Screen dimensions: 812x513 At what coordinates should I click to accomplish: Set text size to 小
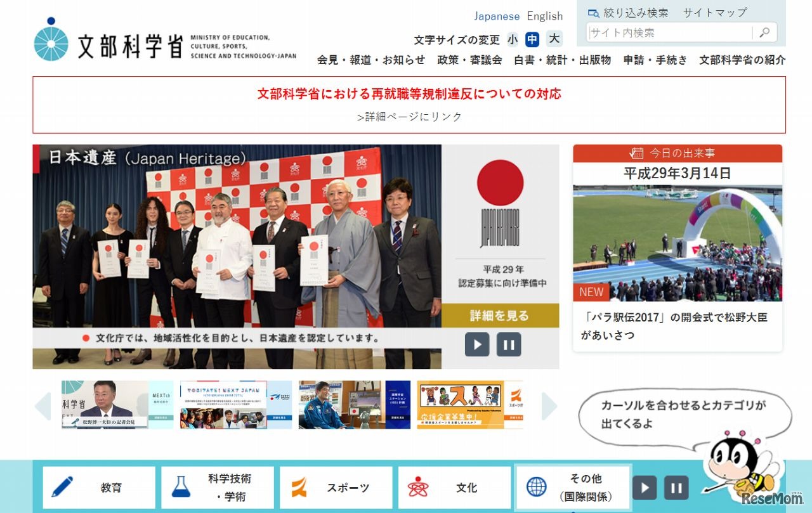[x=513, y=39]
